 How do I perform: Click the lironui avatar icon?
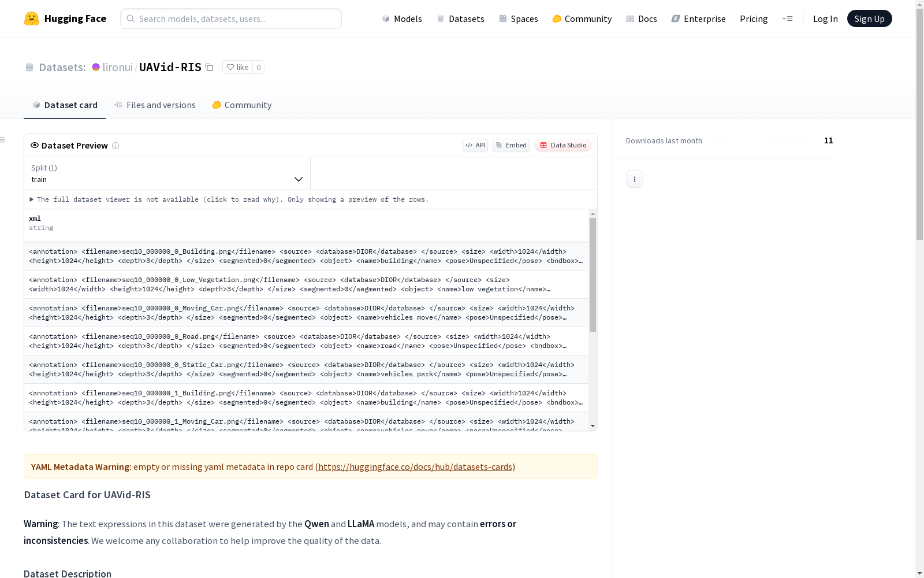96,67
